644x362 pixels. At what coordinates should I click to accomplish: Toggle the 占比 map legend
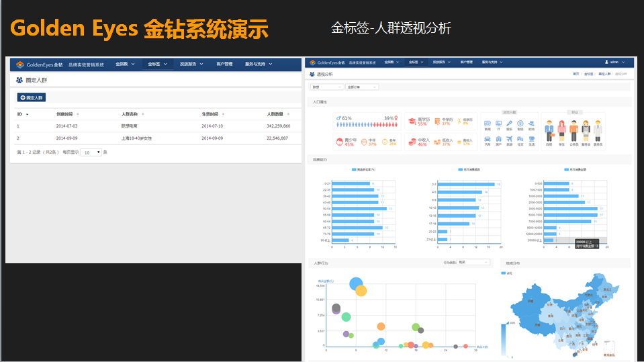click(507, 273)
